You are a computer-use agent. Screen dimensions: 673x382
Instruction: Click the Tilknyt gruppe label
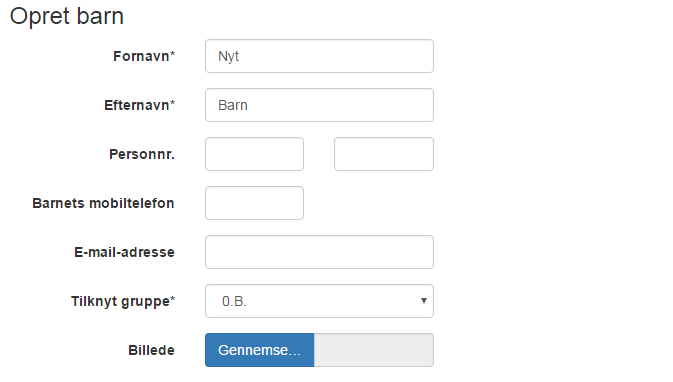click(123, 301)
